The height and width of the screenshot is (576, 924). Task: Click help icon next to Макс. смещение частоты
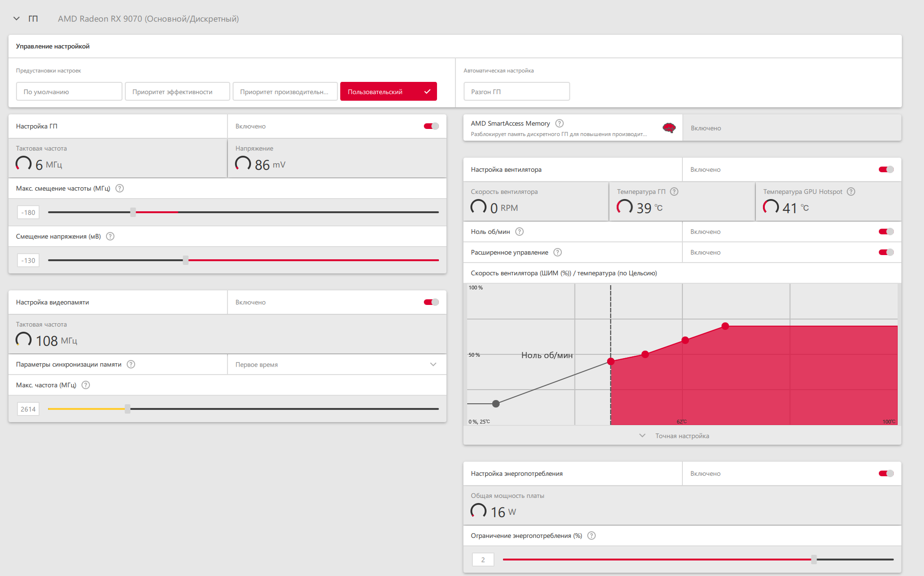click(120, 188)
